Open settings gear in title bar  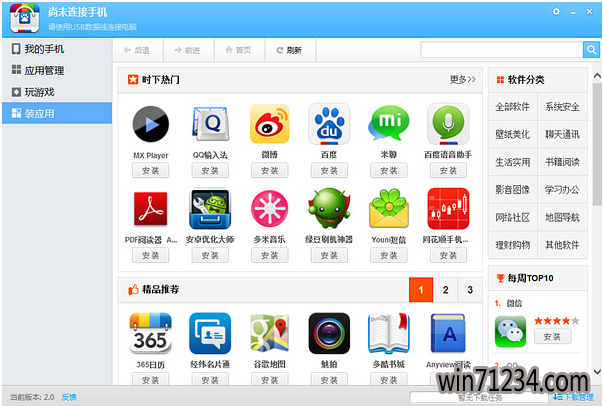click(x=556, y=12)
